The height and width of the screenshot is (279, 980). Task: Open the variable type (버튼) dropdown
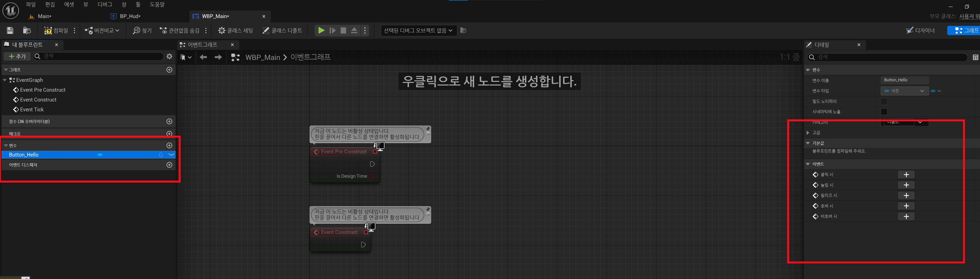(904, 91)
